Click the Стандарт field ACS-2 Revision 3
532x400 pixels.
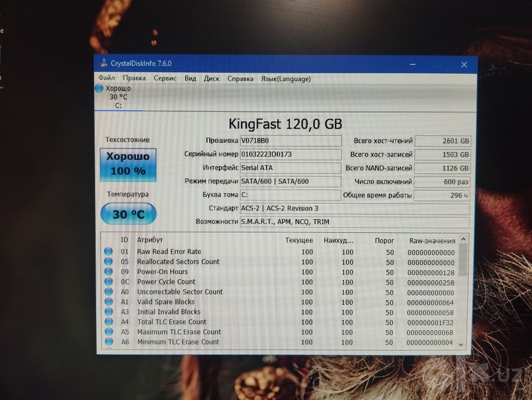click(355, 208)
